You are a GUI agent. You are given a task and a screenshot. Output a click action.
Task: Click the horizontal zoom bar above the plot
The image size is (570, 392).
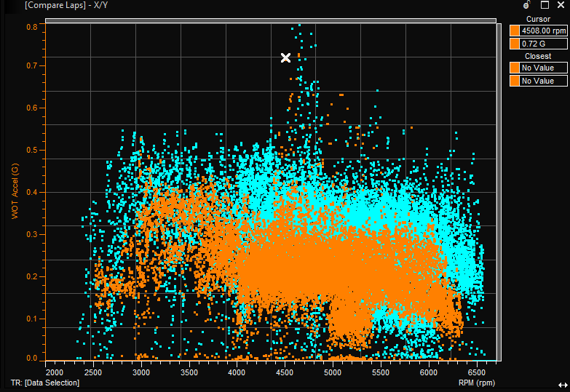[271, 20]
